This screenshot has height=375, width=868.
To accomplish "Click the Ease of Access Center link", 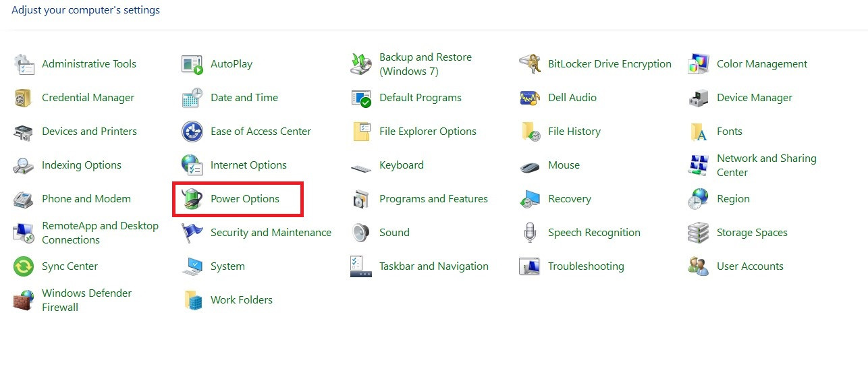I will click(x=261, y=132).
